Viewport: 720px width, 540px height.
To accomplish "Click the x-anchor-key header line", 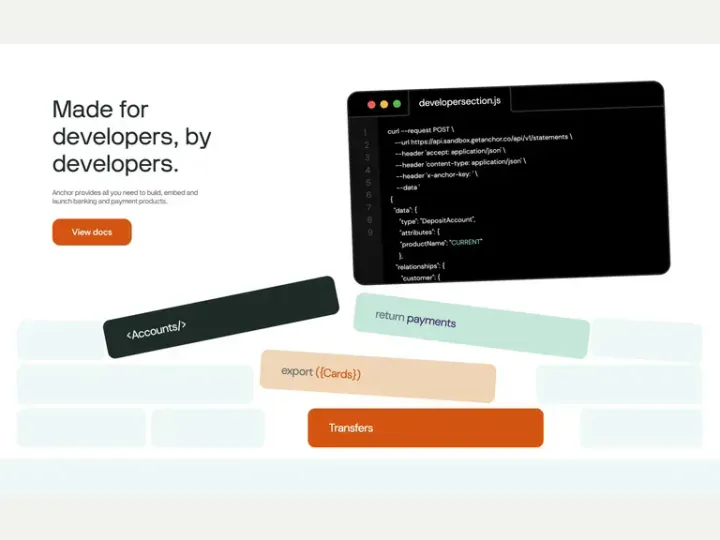I will [437, 175].
